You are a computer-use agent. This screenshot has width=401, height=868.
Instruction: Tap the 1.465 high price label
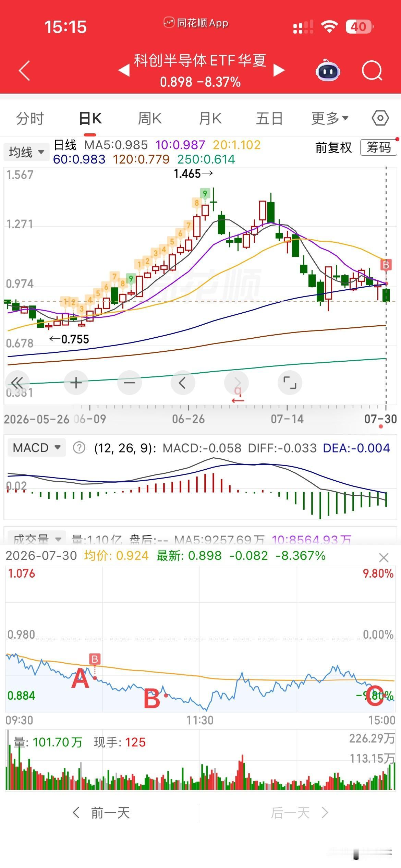[x=193, y=174]
